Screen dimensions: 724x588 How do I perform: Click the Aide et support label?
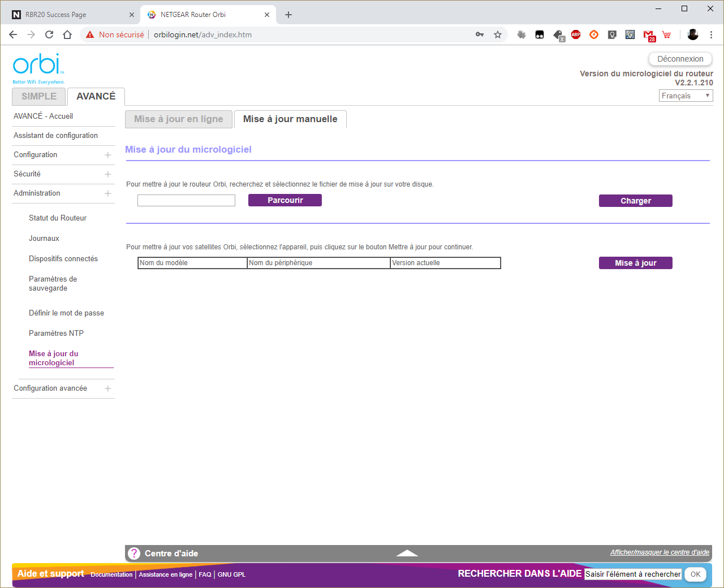click(x=50, y=573)
